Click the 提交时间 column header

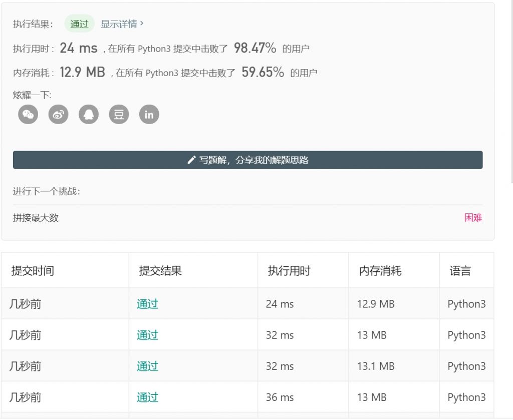[33, 271]
